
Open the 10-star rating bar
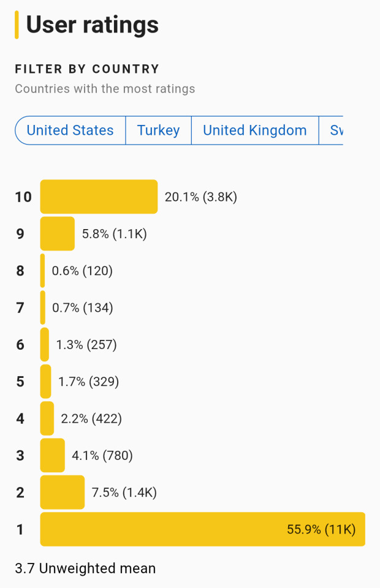pos(99,197)
